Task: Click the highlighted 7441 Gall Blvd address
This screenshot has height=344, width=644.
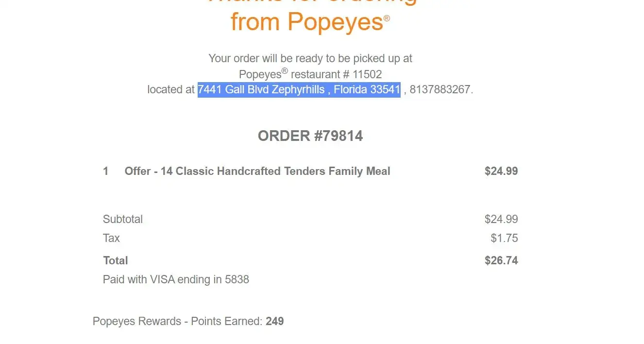Action: pyautogui.click(x=299, y=90)
